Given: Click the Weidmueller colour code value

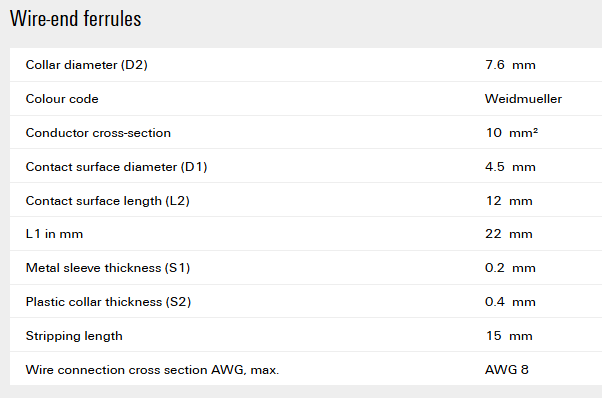Looking at the screenshot, I should pos(523,99).
